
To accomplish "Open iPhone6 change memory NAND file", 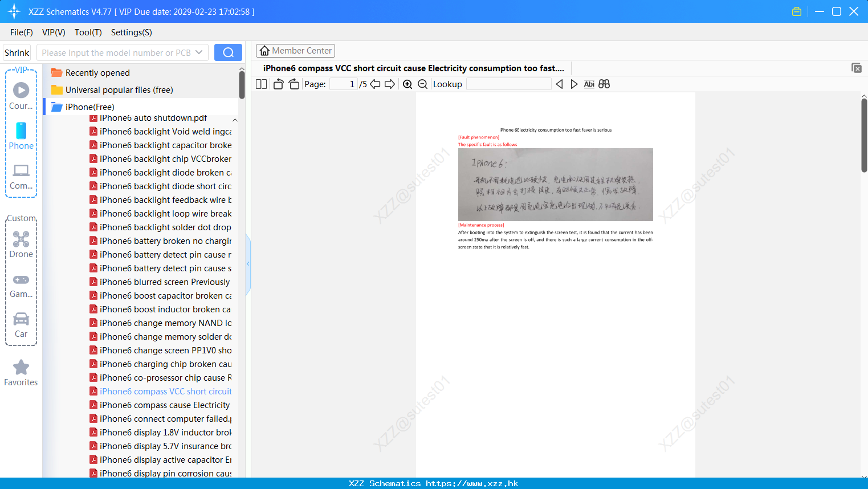I will point(161,323).
